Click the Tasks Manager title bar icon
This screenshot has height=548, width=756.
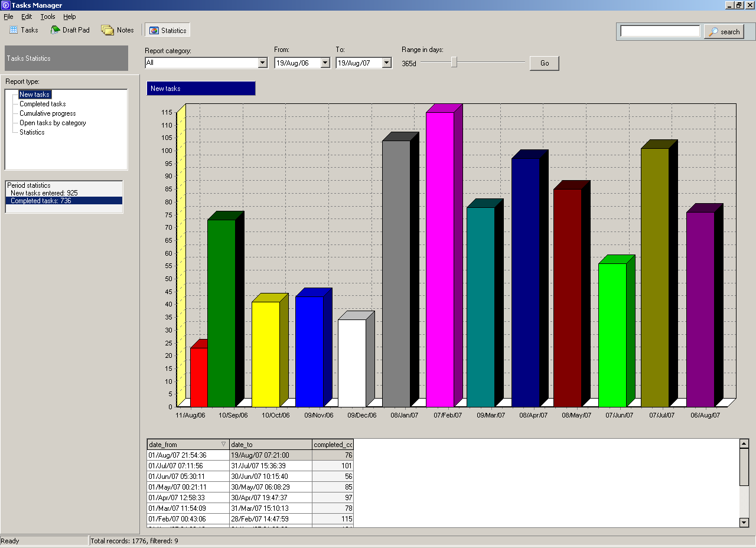click(6, 5)
